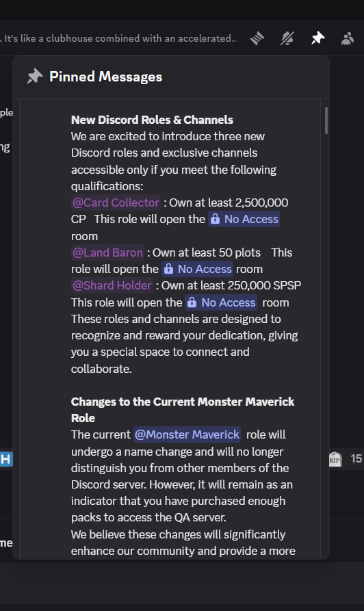
Task: Open No Access channel for Land Baron
Action: click(x=198, y=269)
